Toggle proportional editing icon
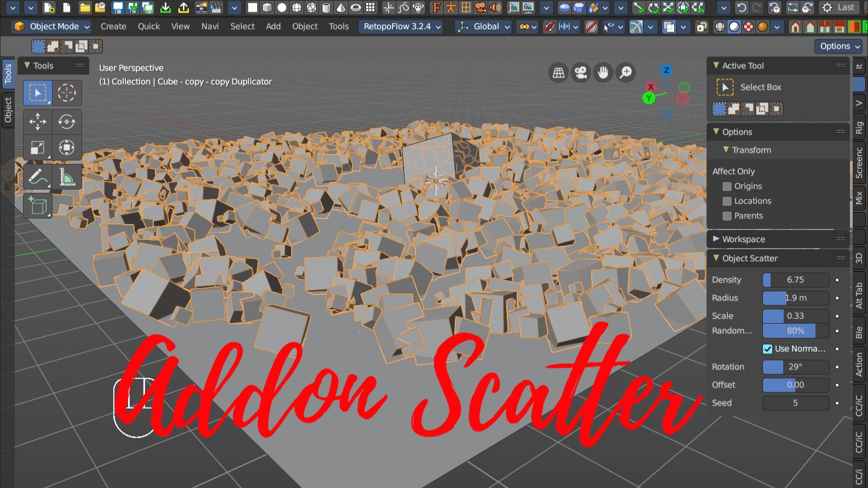 tap(591, 26)
